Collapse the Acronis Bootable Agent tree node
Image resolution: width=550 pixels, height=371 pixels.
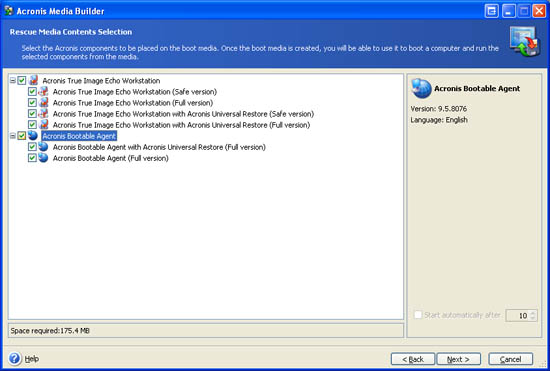coord(13,136)
